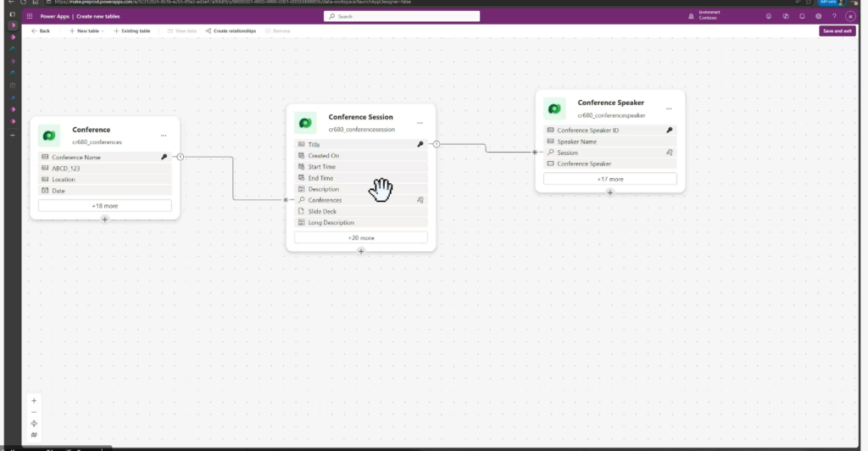868x451 pixels.
Task: Open the settings gear in header
Action: coord(818,17)
